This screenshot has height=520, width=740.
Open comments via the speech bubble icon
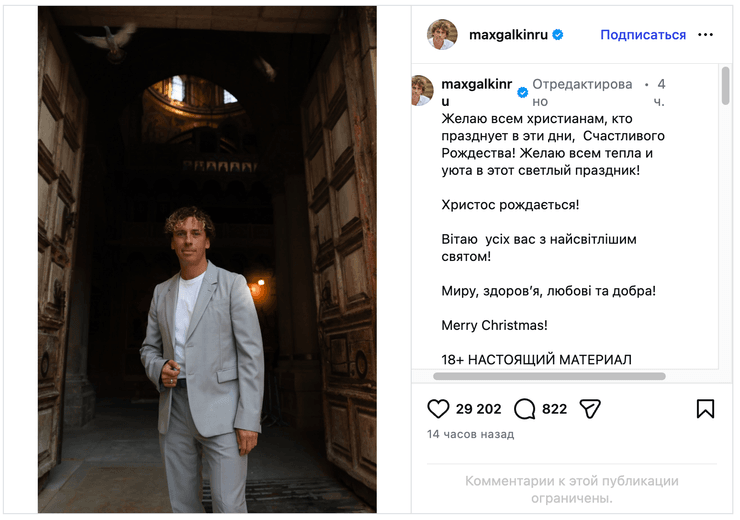coord(525,409)
